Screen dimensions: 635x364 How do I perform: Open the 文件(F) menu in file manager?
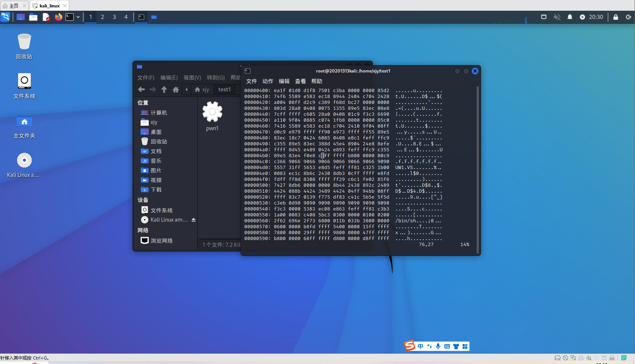[146, 78]
